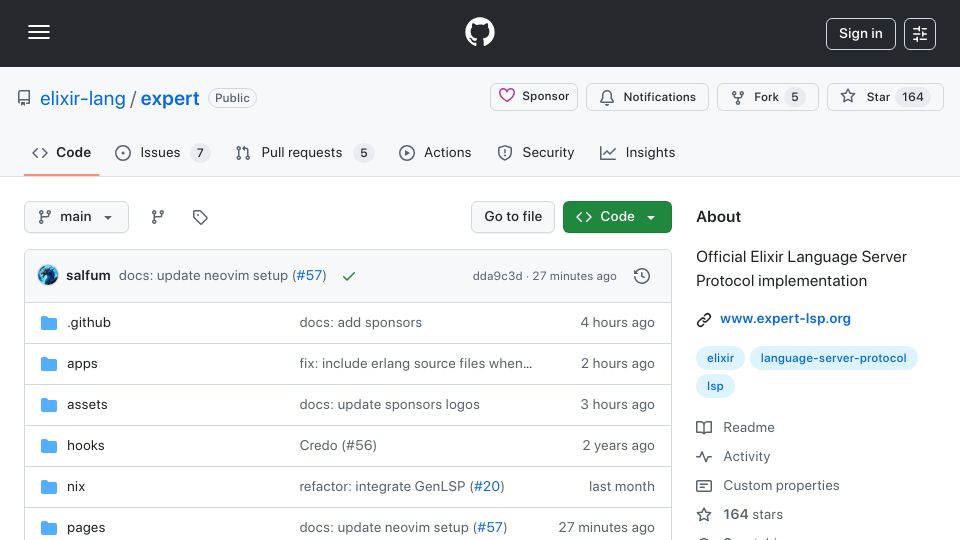
Task: Open salfum's avatar image
Action: coord(48,276)
